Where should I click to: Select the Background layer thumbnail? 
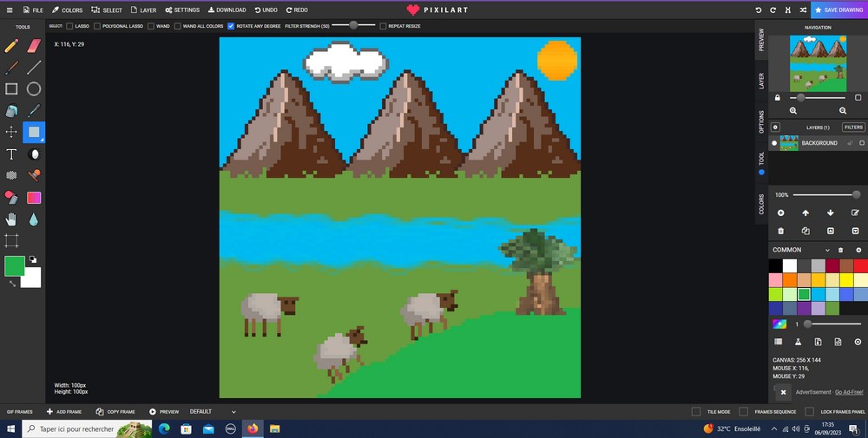pyautogui.click(x=789, y=143)
